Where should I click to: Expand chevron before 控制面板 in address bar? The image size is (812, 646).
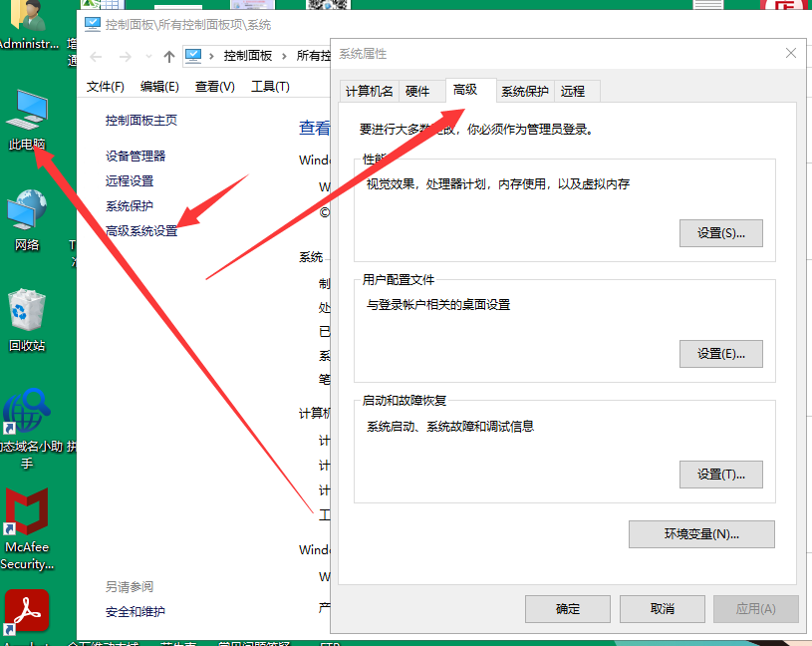211,56
